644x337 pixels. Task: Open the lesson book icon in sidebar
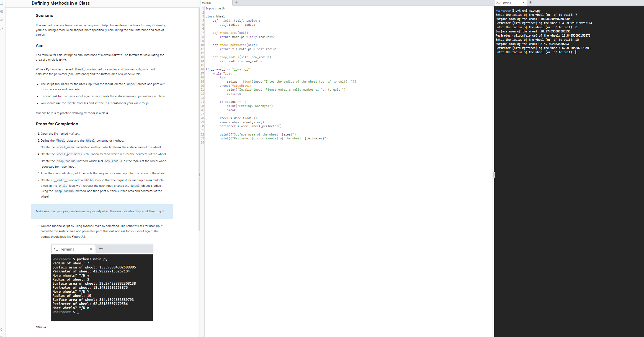1,3
